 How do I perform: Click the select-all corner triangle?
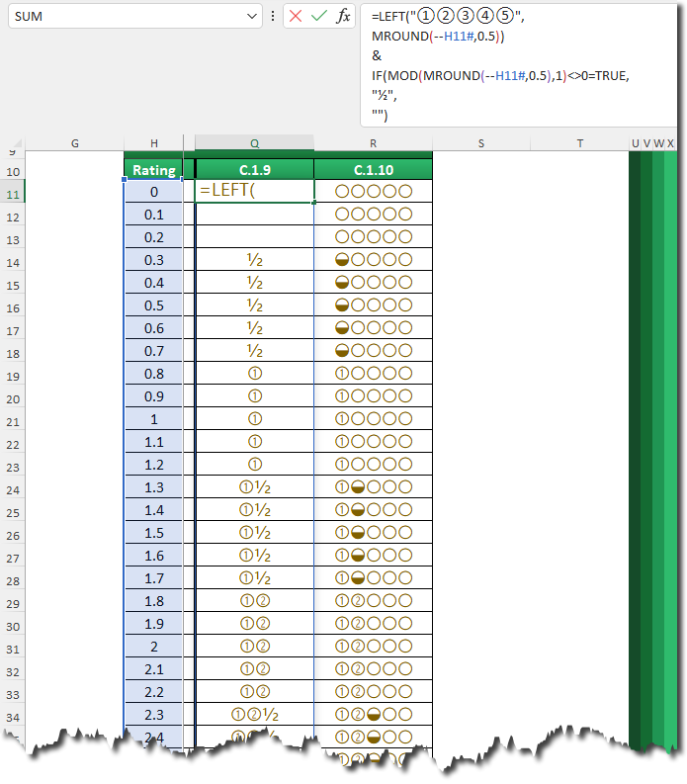(x=17, y=144)
